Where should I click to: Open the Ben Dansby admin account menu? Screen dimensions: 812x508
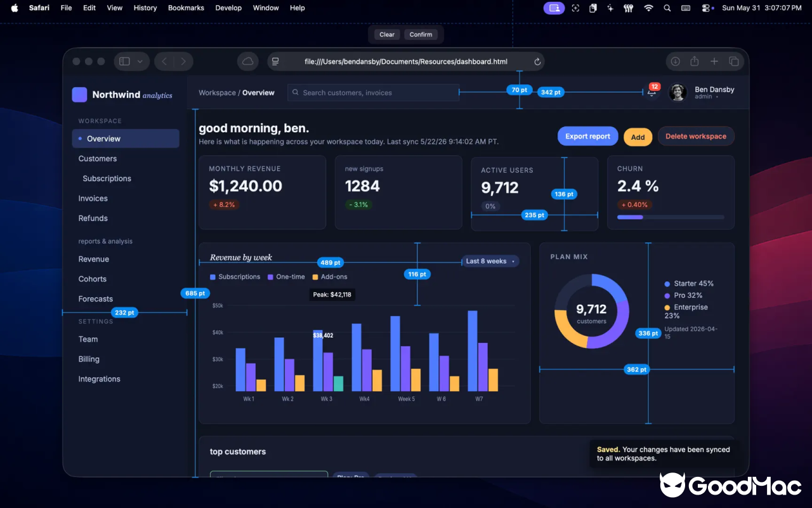702,93
